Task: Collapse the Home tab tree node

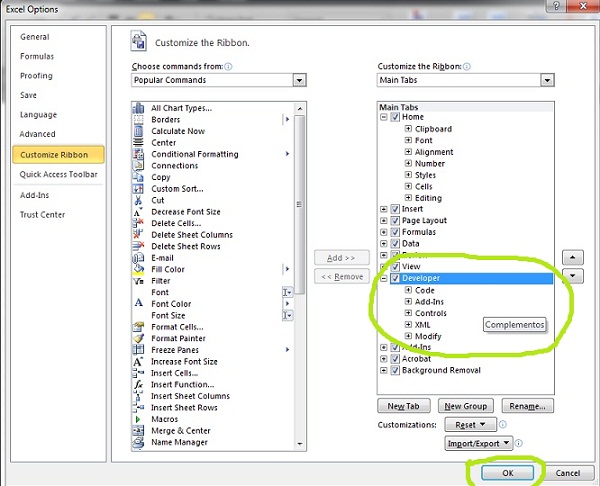Action: pyautogui.click(x=384, y=117)
